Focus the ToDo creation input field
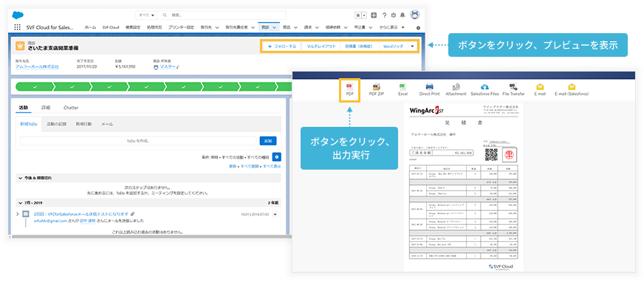644x281 pixels. click(x=138, y=141)
